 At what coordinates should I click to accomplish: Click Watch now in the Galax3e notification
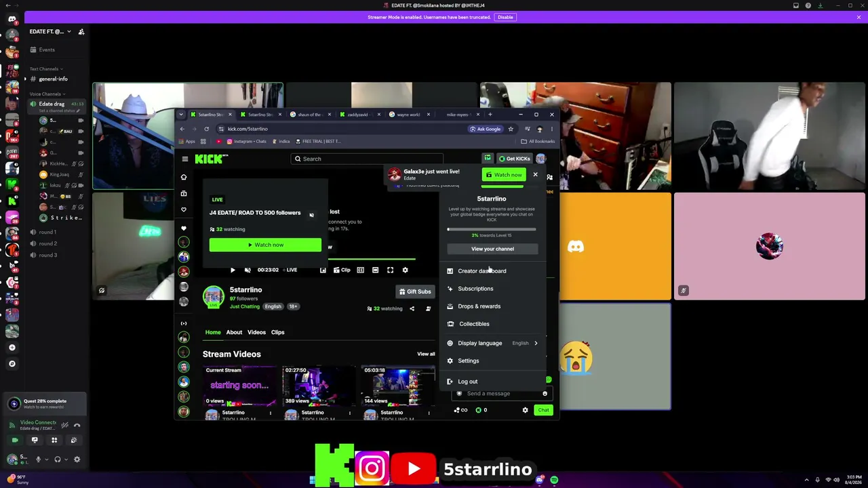503,175
